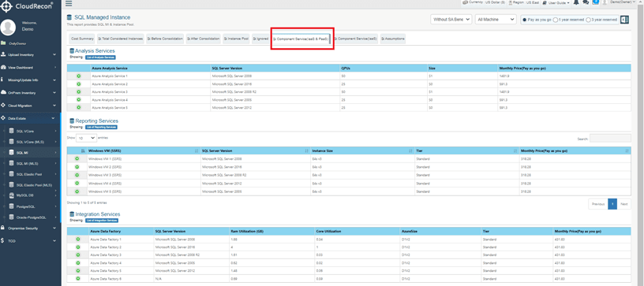Expand Azure Data Factory 5 row
This screenshot has width=644, height=286.
pos(78,271)
